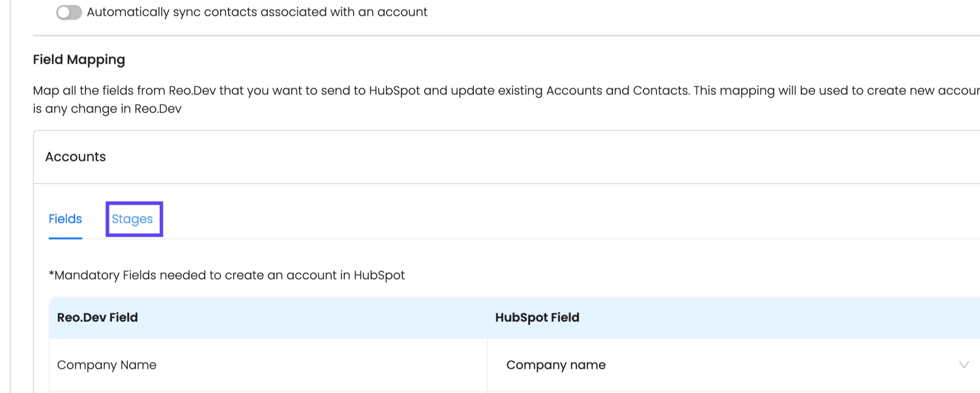Viewport: 980px width, 393px height.
Task: Enable automatic contact sync toggle
Action: pyautogui.click(x=69, y=12)
